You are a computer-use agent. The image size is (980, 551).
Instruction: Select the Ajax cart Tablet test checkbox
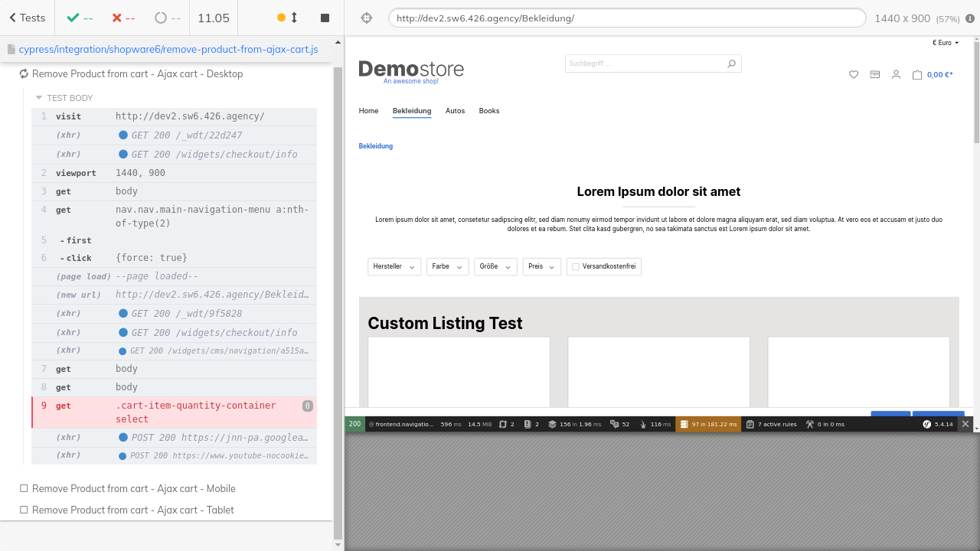(x=24, y=510)
